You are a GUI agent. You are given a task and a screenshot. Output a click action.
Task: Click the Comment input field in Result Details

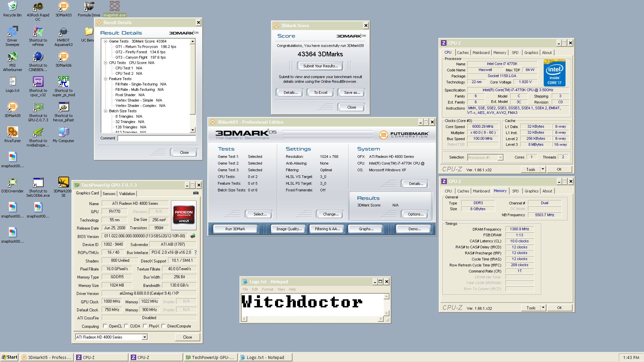157,138
